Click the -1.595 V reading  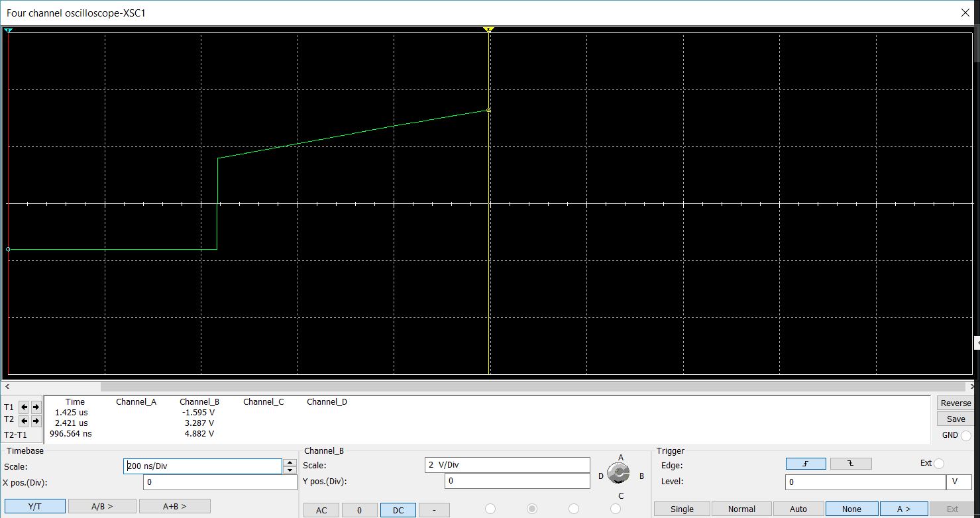(198, 412)
